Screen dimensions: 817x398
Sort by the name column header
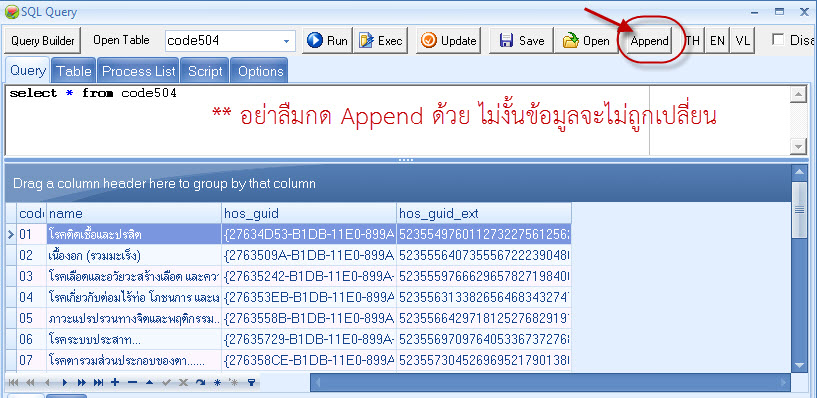point(134,214)
